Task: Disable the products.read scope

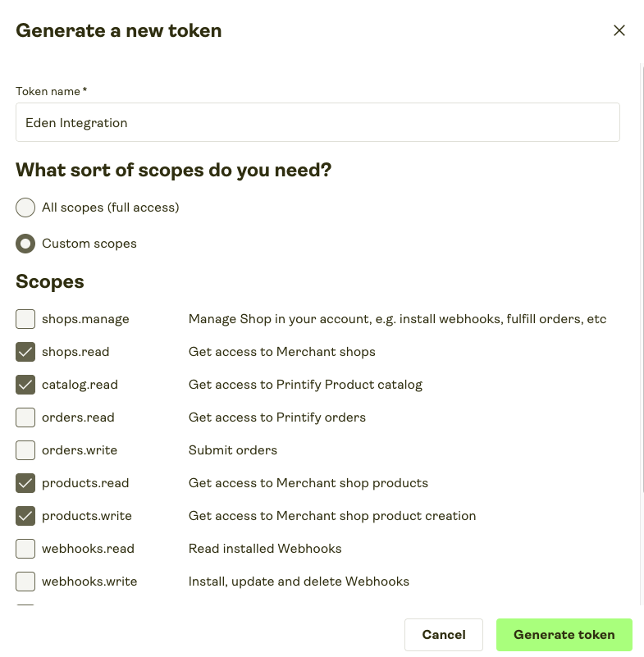Action: (x=25, y=483)
